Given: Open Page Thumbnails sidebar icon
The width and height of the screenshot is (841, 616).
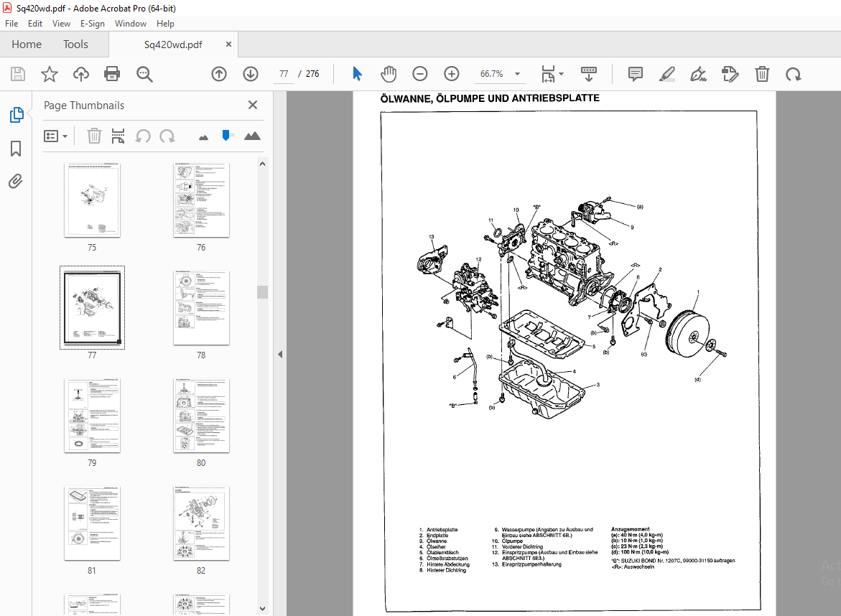Looking at the screenshot, I should coord(16,115).
